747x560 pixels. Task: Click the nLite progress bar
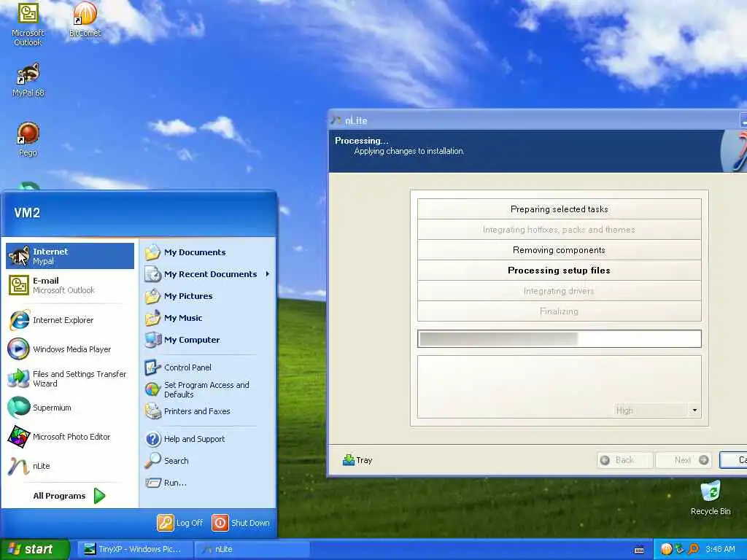tap(560, 339)
